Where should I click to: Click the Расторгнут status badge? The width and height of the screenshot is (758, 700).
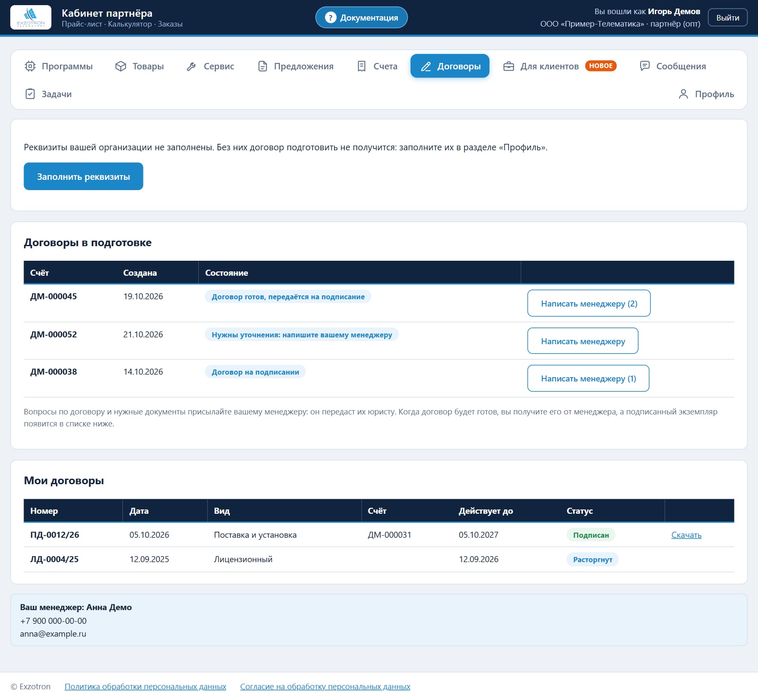tap(593, 560)
